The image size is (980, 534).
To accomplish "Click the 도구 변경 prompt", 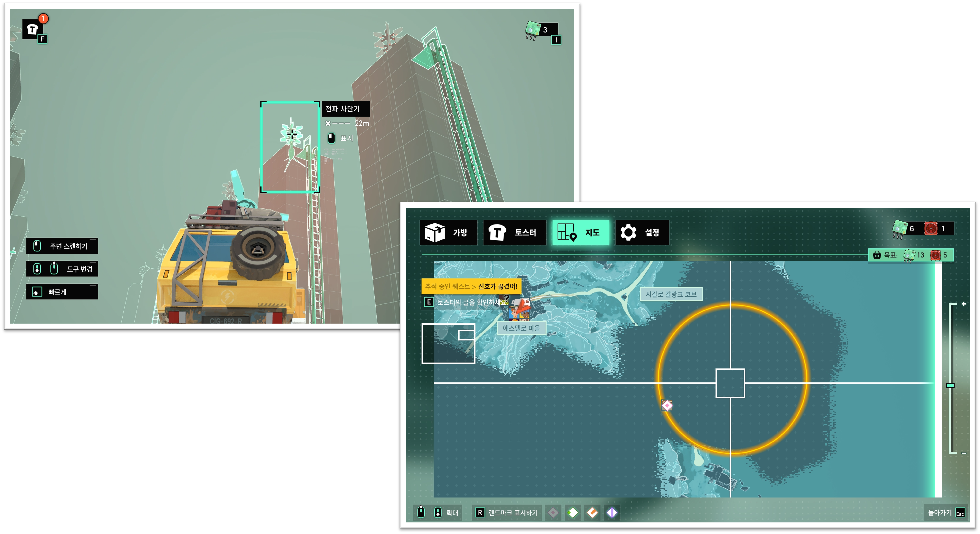I will tap(62, 269).
